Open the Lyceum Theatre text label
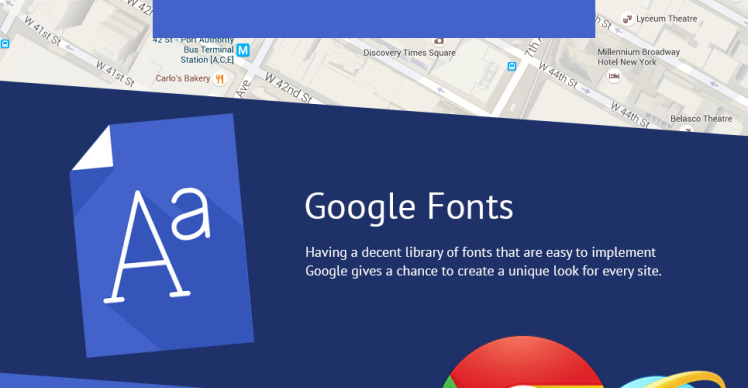This screenshot has width=748, height=388. (x=666, y=19)
